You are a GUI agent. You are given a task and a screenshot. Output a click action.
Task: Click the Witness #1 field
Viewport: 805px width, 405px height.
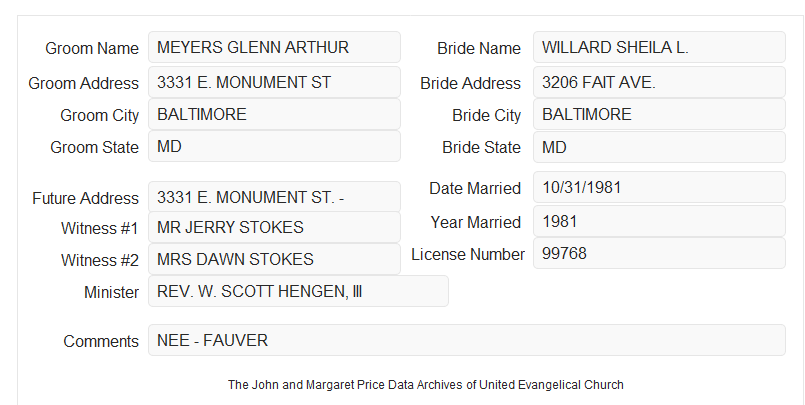coord(274,227)
